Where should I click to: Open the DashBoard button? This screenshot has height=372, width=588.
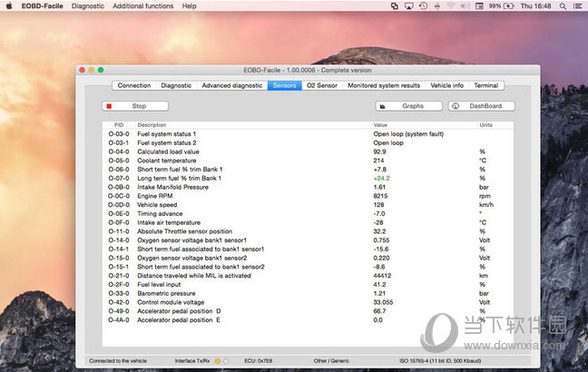[x=482, y=106]
